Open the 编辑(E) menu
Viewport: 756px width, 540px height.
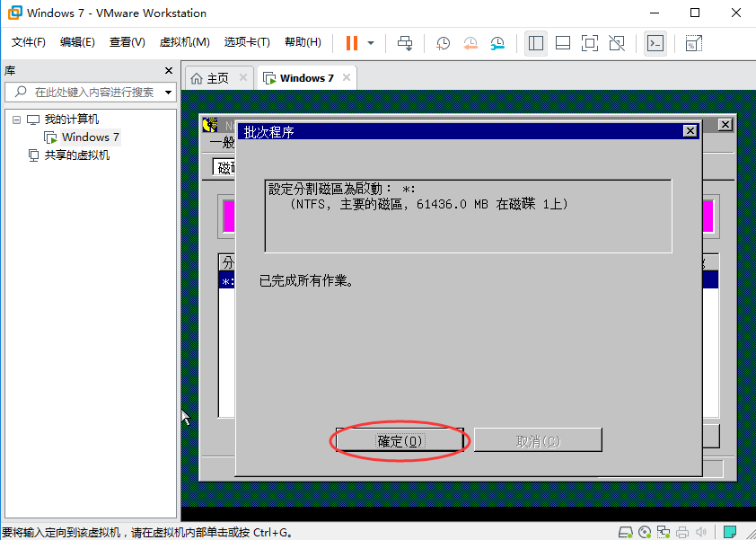coord(77,42)
